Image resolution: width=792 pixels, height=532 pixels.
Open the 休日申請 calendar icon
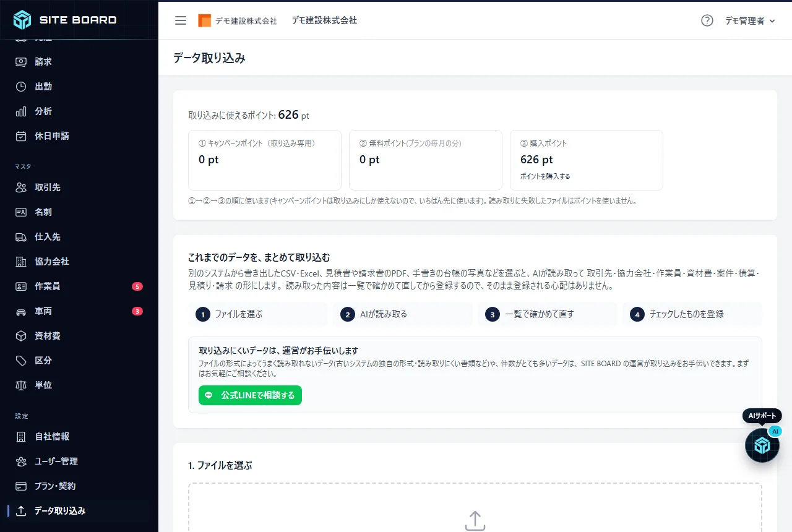[22, 136]
